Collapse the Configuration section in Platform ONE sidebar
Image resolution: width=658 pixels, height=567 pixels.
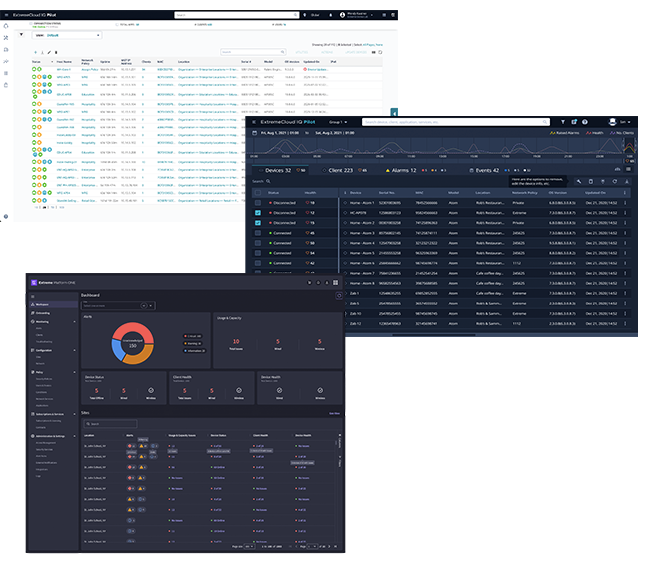click(x=74, y=350)
